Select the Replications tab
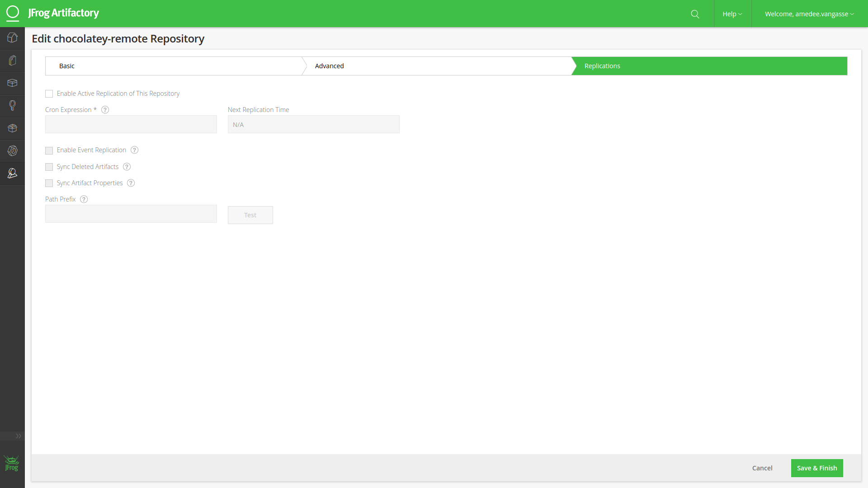 709,66
